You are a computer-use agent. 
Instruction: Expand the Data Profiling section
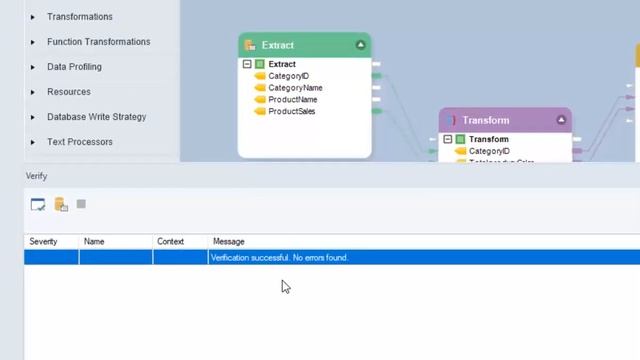click(33, 67)
